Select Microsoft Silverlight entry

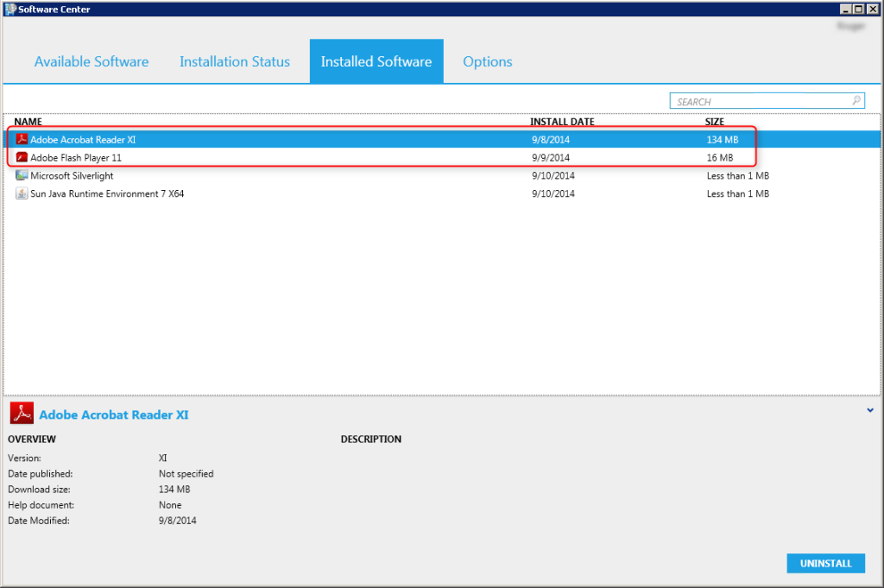442,175
